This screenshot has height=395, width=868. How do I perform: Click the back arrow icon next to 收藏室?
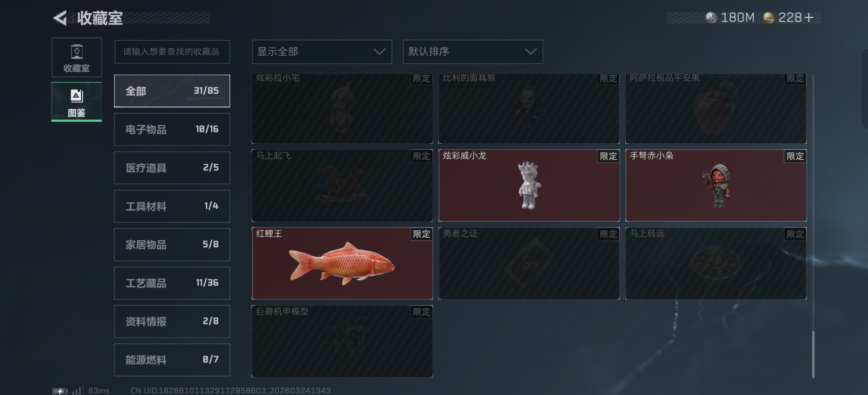60,18
